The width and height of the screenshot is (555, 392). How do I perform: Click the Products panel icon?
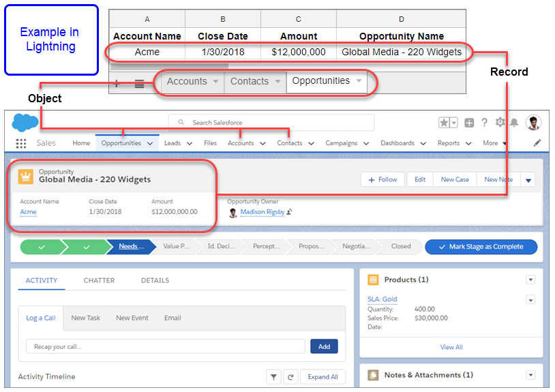coord(373,280)
